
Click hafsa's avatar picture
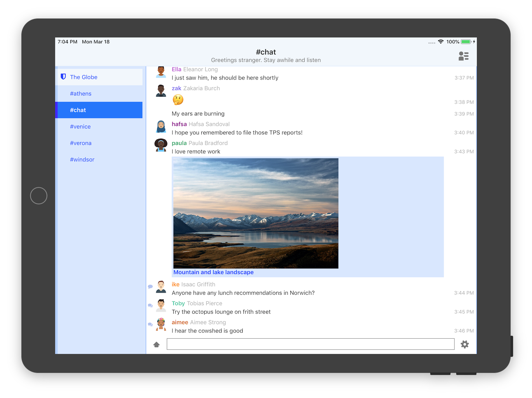pyautogui.click(x=161, y=126)
